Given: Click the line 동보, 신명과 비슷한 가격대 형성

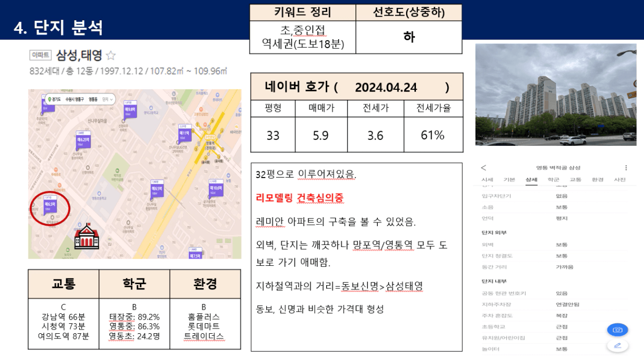Looking at the screenshot, I should coord(320,309).
